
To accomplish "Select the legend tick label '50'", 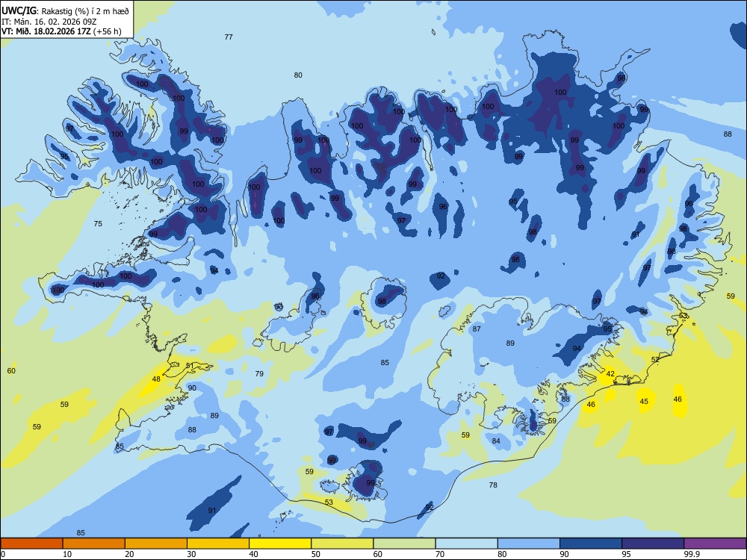I will [315, 554].
